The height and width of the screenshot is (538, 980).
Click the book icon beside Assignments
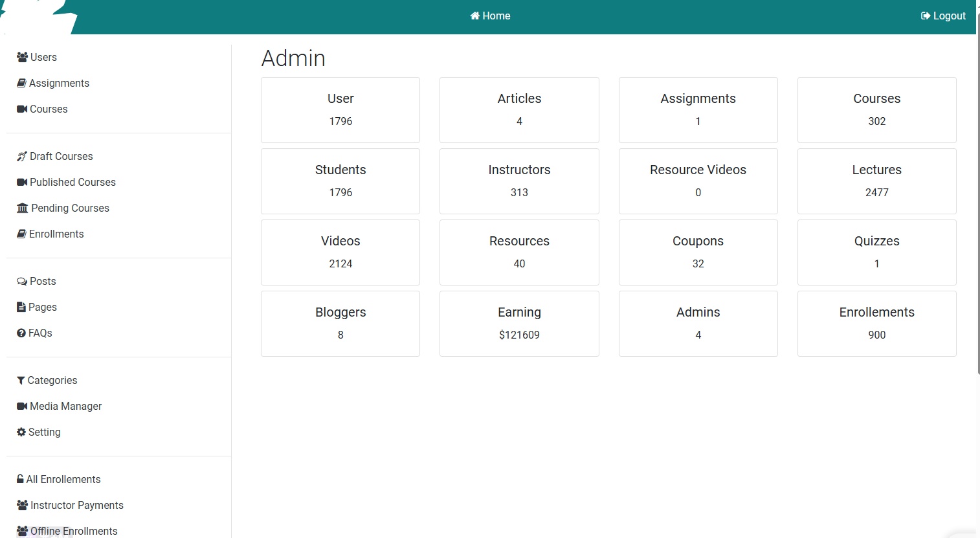[21, 83]
